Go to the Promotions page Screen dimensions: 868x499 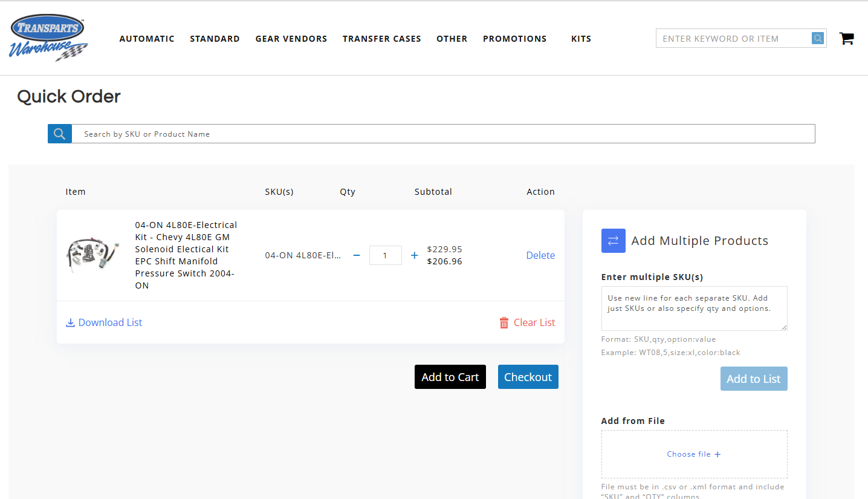(514, 39)
